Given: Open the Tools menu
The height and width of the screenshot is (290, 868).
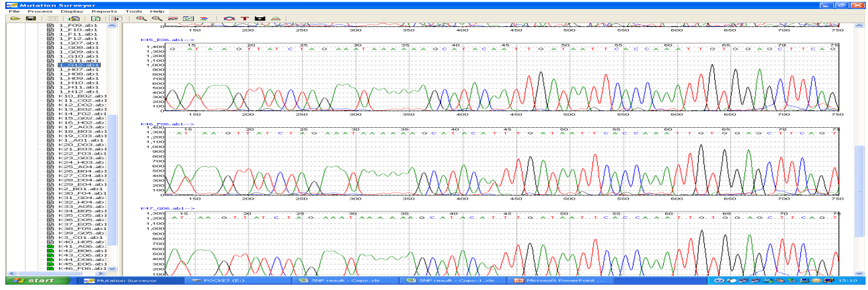Looking at the screenshot, I should click(x=134, y=11).
